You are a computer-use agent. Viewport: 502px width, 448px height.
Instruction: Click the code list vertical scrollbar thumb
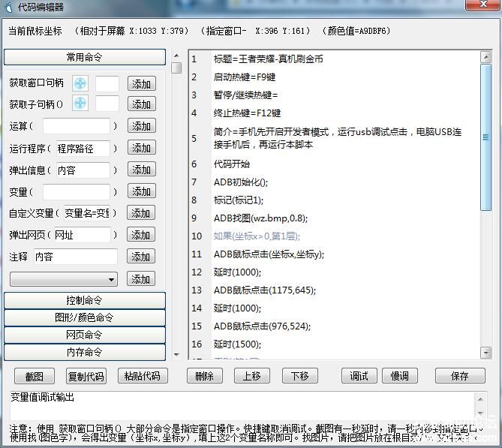pos(485,135)
